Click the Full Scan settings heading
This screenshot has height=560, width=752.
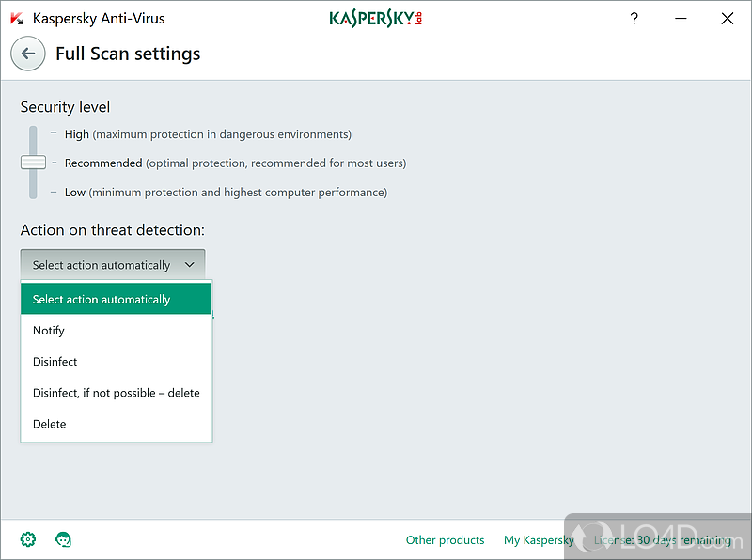(128, 54)
